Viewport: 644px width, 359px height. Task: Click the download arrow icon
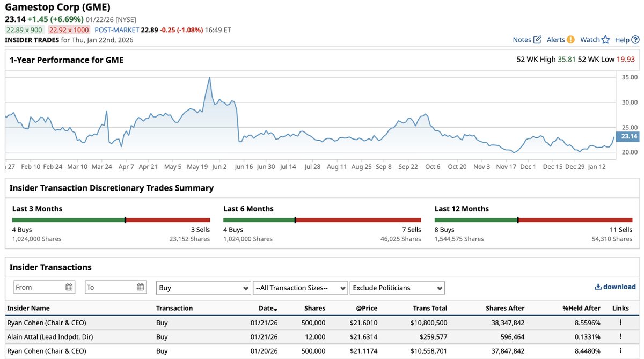coord(598,287)
